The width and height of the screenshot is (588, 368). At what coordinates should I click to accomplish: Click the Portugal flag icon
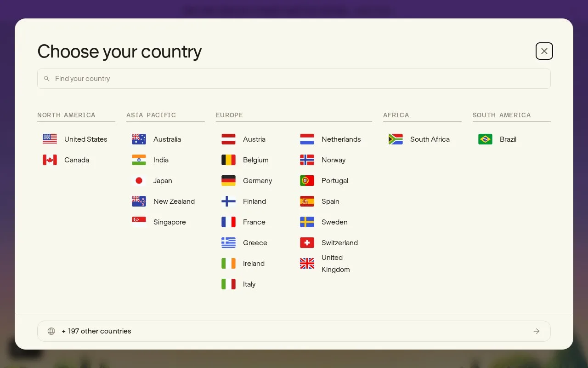point(307,180)
